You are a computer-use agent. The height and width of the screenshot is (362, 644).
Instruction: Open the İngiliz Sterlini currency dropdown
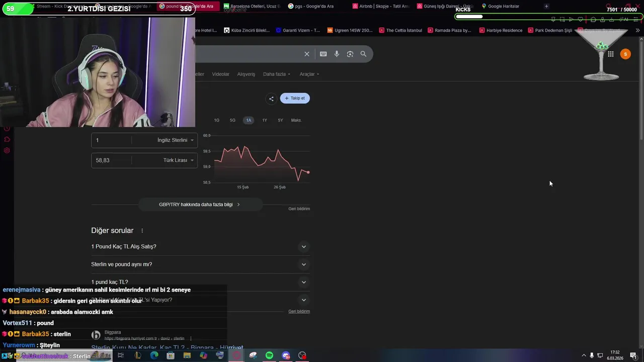pyautogui.click(x=175, y=140)
